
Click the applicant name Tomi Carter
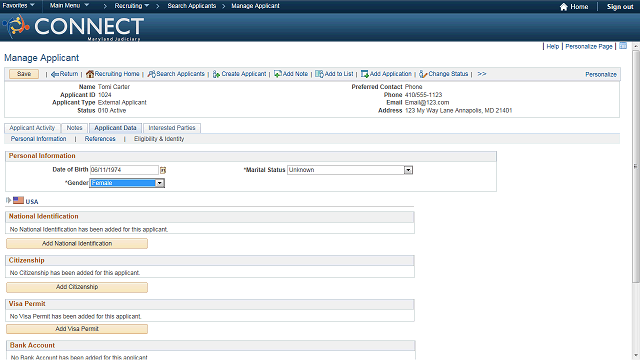(114, 87)
